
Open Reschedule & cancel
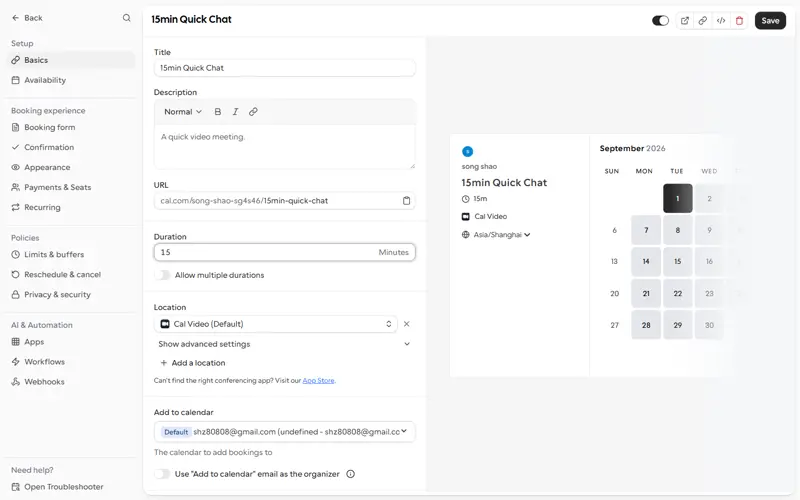(71, 274)
